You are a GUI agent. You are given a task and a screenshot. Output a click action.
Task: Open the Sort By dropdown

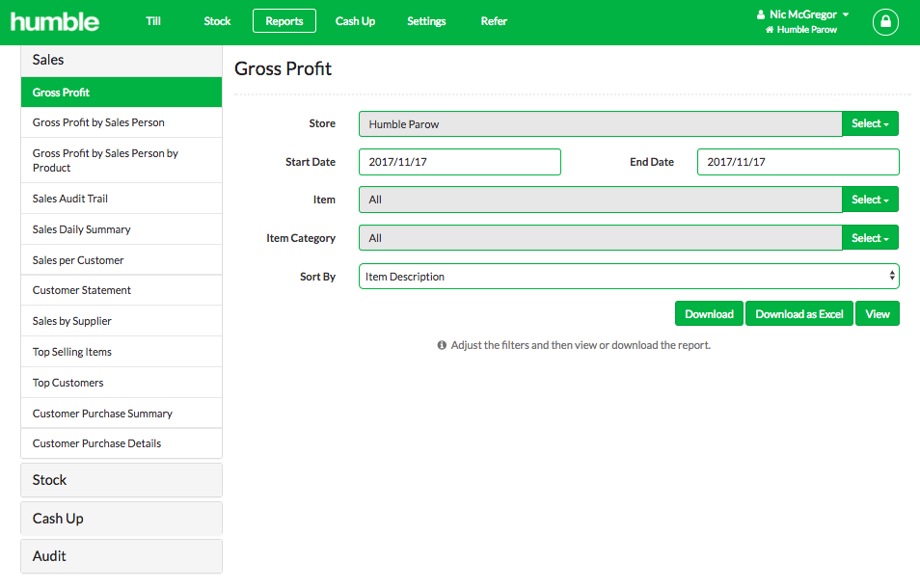click(x=629, y=276)
